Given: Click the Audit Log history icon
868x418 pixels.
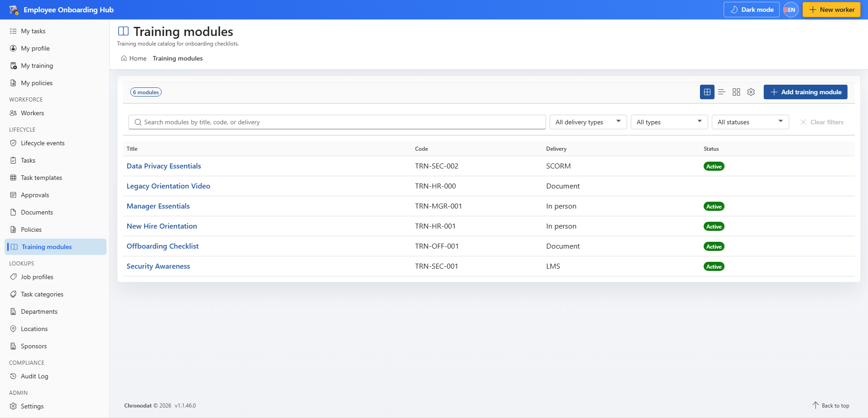Looking at the screenshot, I should (13, 376).
